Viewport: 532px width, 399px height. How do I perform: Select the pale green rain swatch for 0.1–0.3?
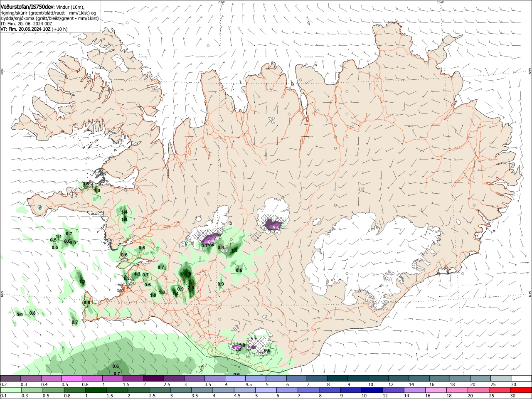tap(11, 390)
